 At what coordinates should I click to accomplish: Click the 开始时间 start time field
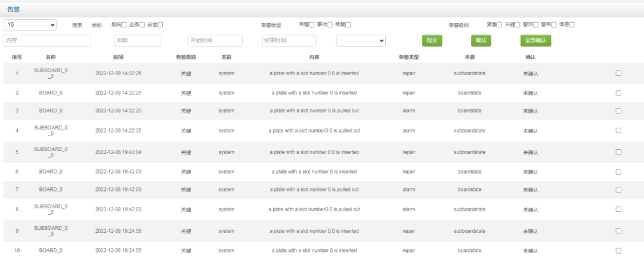pos(215,41)
